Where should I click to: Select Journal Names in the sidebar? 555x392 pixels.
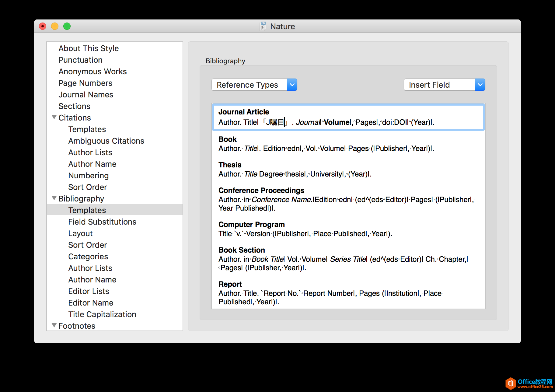(x=86, y=95)
